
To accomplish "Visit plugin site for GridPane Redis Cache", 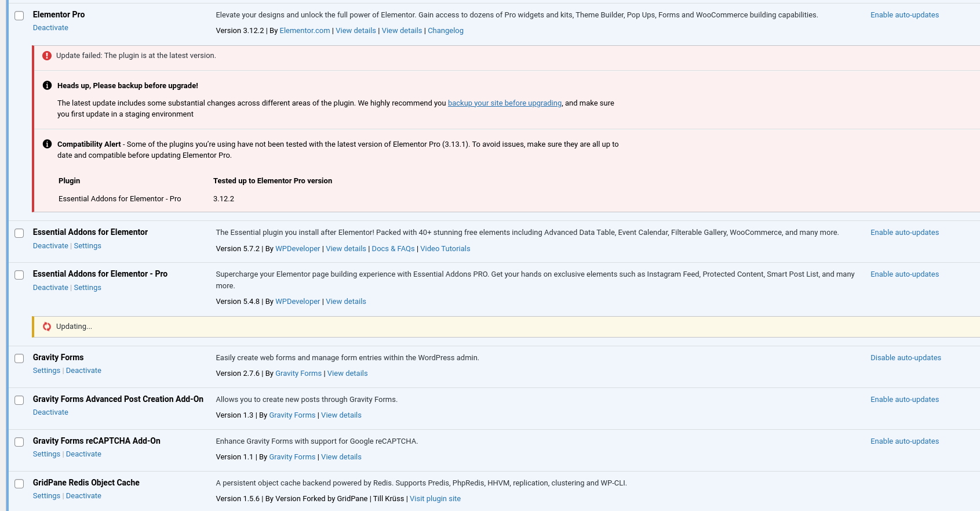I will pos(435,499).
